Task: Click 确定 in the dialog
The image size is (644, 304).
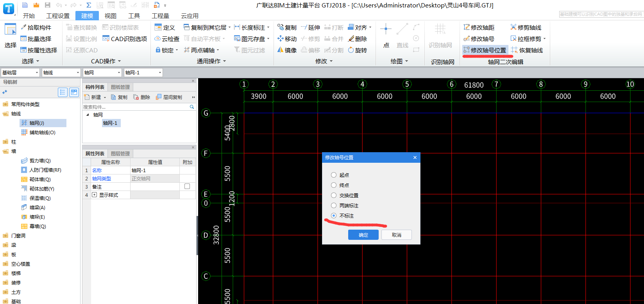Action: click(363, 235)
